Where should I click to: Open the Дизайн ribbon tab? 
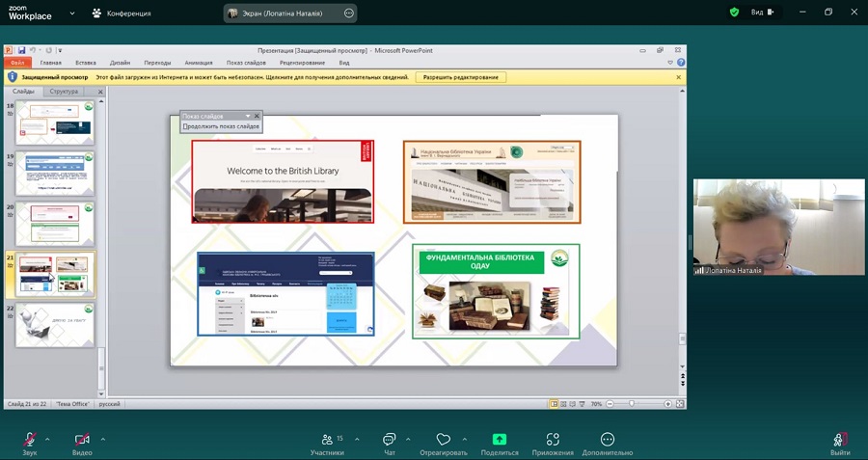[x=121, y=63]
